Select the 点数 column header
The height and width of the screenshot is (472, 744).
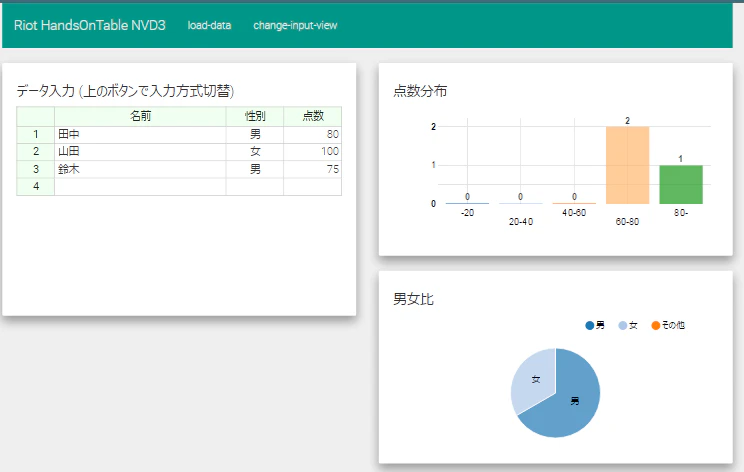click(x=313, y=116)
